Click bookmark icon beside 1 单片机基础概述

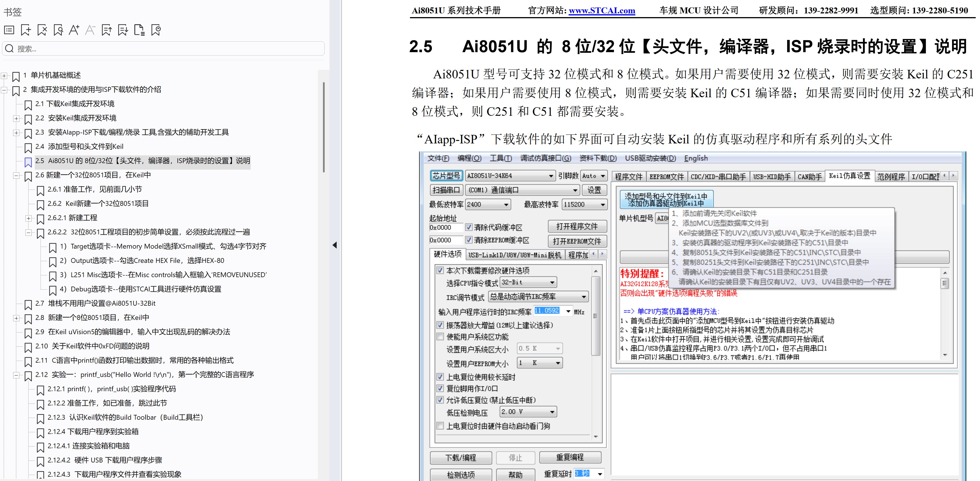tap(16, 77)
